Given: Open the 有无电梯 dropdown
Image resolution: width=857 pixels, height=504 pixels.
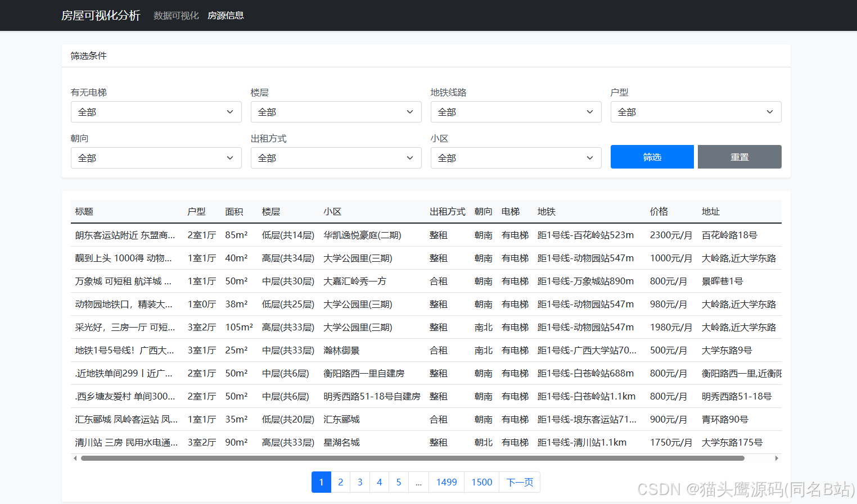Looking at the screenshot, I should (156, 112).
